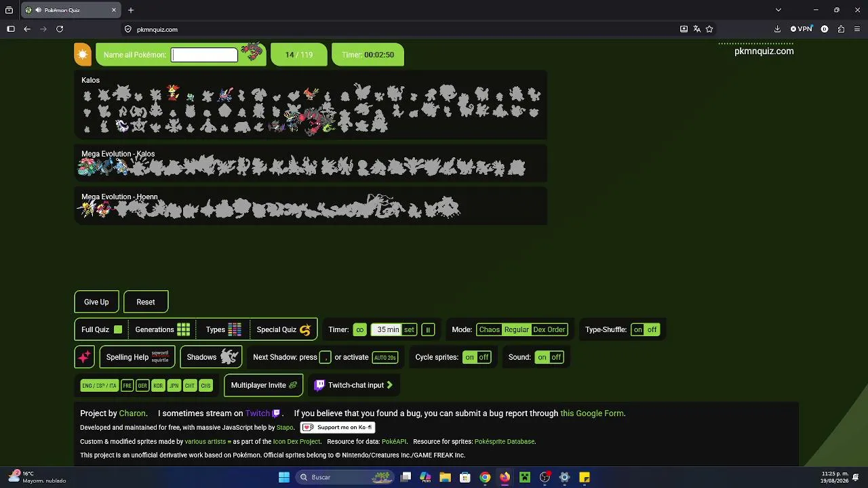Click the Give Up button
The height and width of the screenshot is (488, 868).
[96, 302]
